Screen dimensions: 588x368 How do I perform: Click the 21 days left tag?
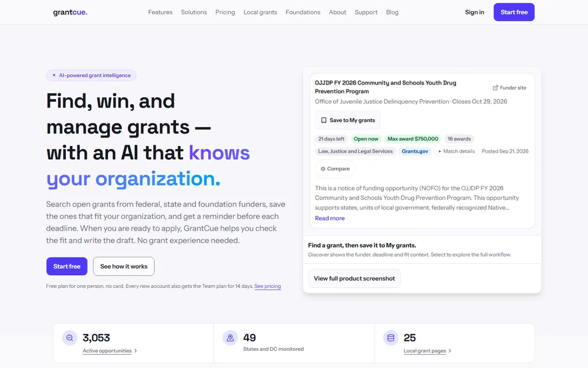pyautogui.click(x=331, y=139)
